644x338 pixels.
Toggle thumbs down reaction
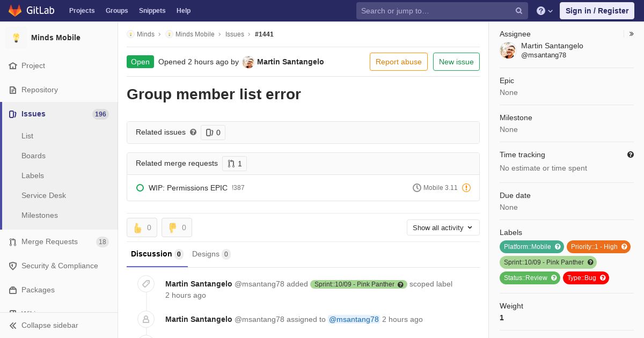coord(177,227)
